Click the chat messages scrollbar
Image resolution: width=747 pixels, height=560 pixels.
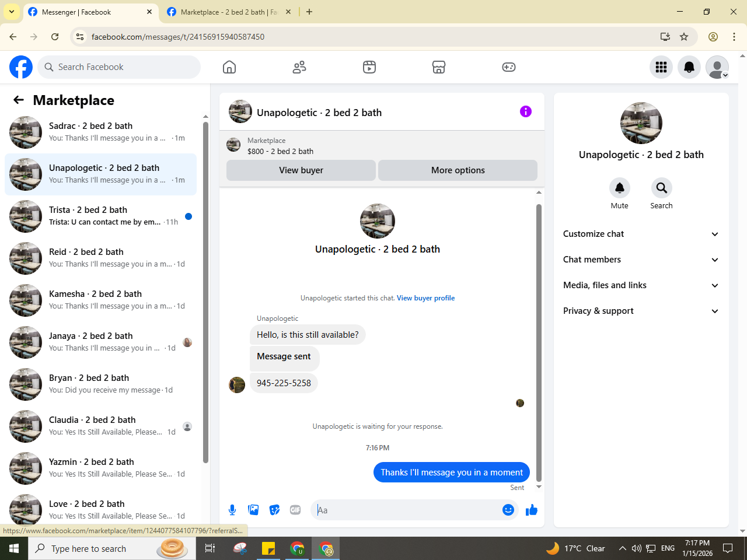coord(539,342)
